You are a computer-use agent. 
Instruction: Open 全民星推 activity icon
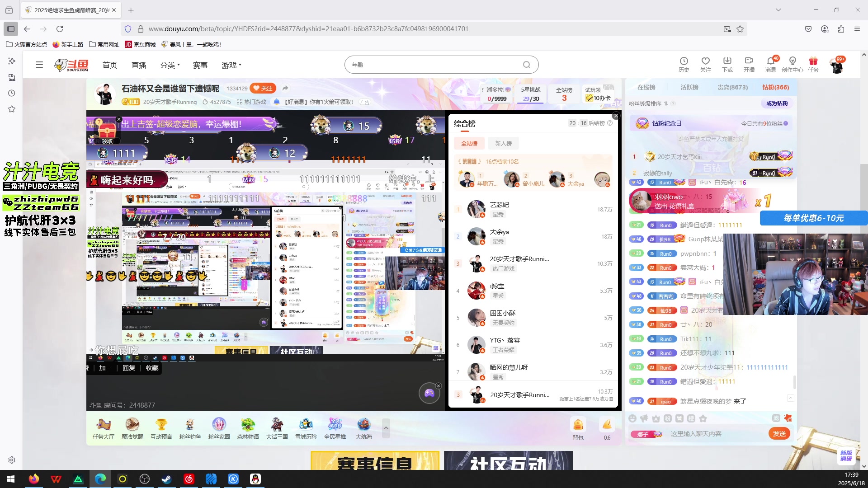[x=335, y=428]
